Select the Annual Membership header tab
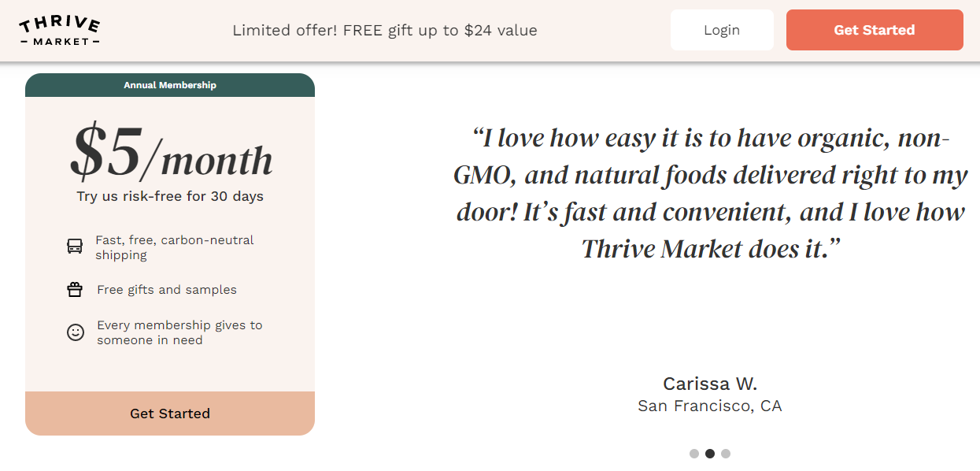The height and width of the screenshot is (471, 980). click(170, 85)
